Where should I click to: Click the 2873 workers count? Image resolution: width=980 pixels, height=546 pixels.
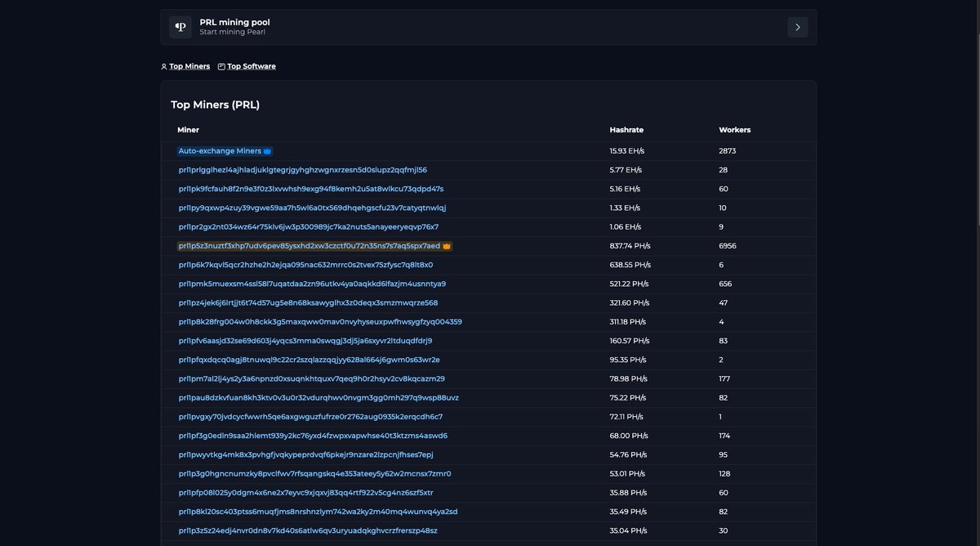coord(728,151)
